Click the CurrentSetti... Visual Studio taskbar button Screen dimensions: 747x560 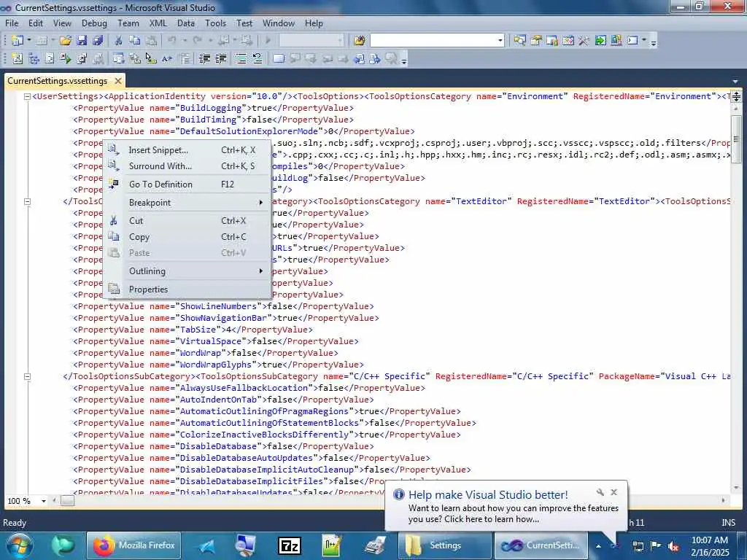point(541,545)
